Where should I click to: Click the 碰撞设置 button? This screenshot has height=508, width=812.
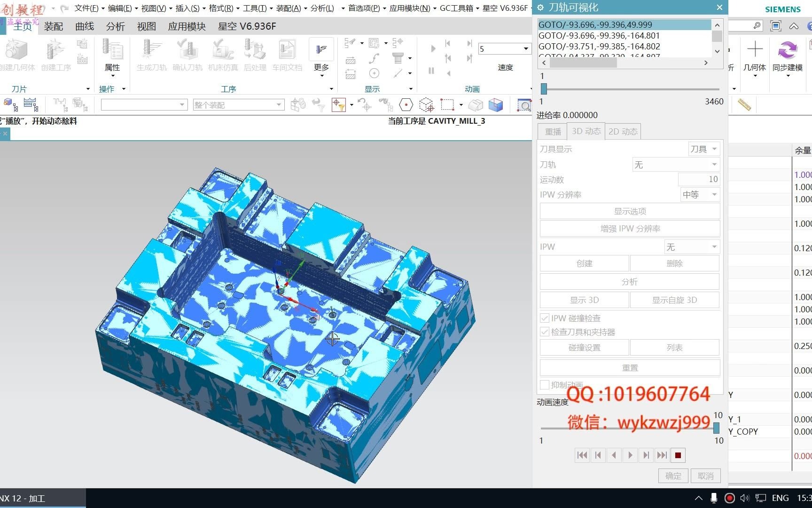[x=584, y=348]
